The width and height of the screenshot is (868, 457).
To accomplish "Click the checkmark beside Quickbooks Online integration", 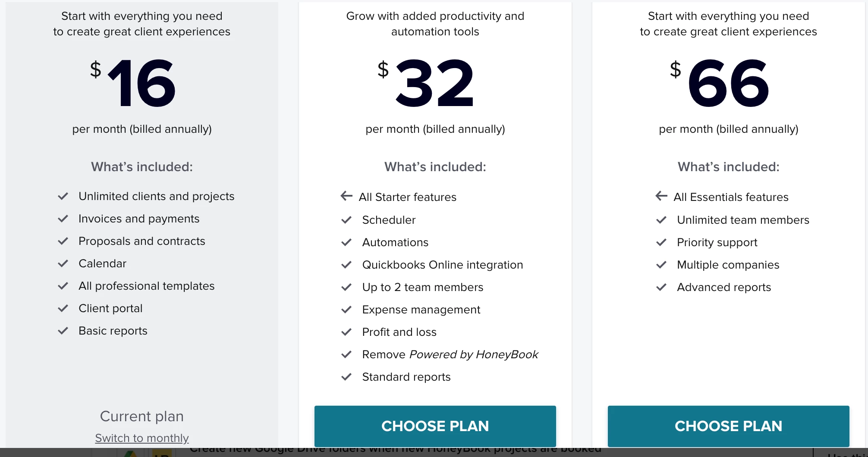I will pos(346,265).
